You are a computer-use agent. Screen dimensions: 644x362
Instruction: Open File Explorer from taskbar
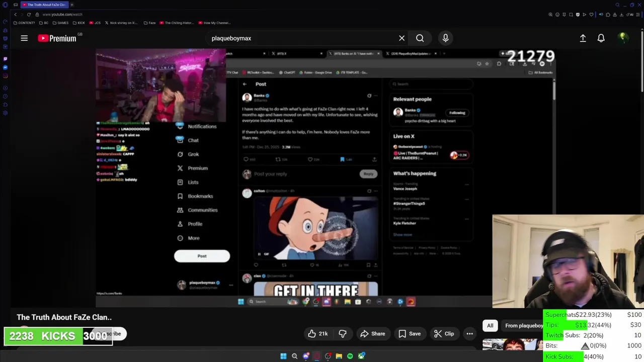tap(339, 356)
